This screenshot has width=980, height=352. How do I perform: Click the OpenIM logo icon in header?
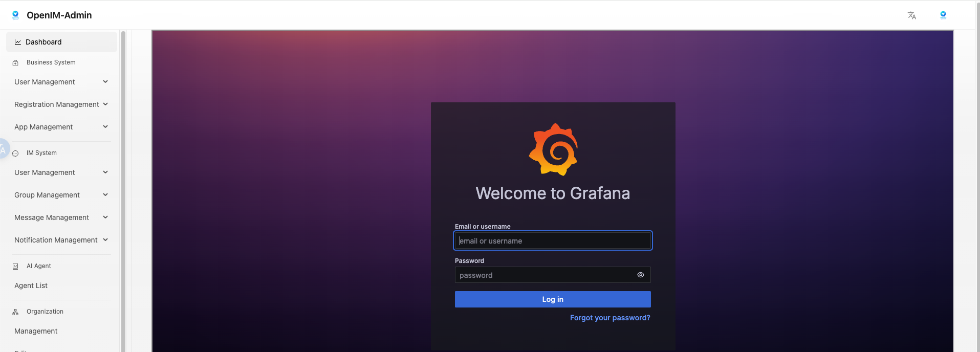[15, 15]
